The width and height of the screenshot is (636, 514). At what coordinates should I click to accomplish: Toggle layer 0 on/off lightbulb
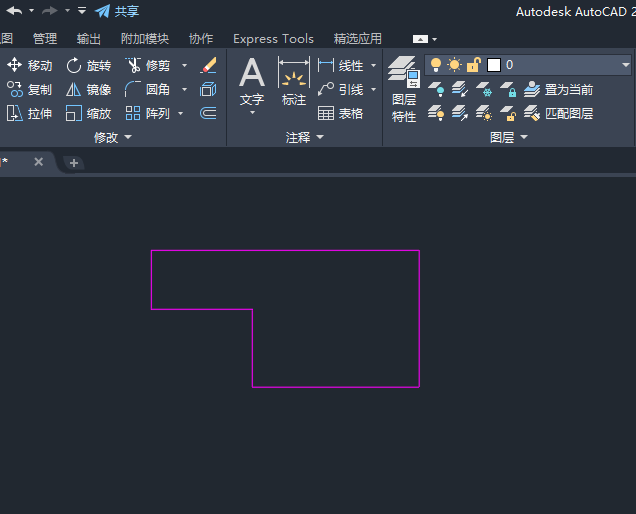436,65
